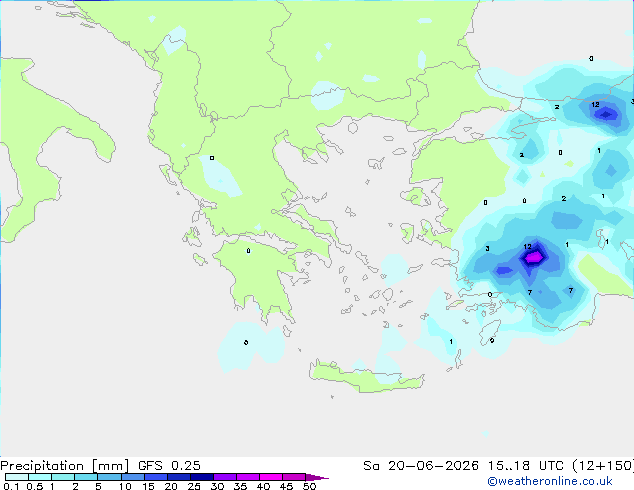
Task: Click the '50' legend scale label
Action: [x=309, y=486]
